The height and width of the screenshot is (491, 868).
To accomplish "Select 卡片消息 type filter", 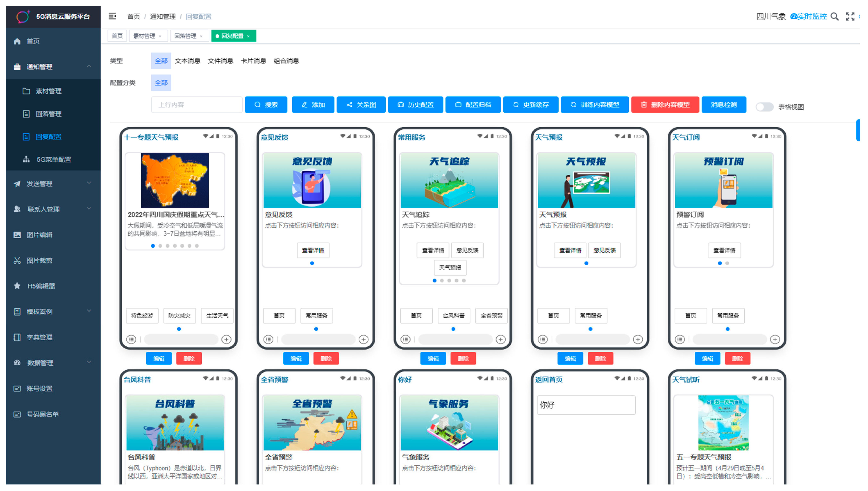I will [253, 61].
